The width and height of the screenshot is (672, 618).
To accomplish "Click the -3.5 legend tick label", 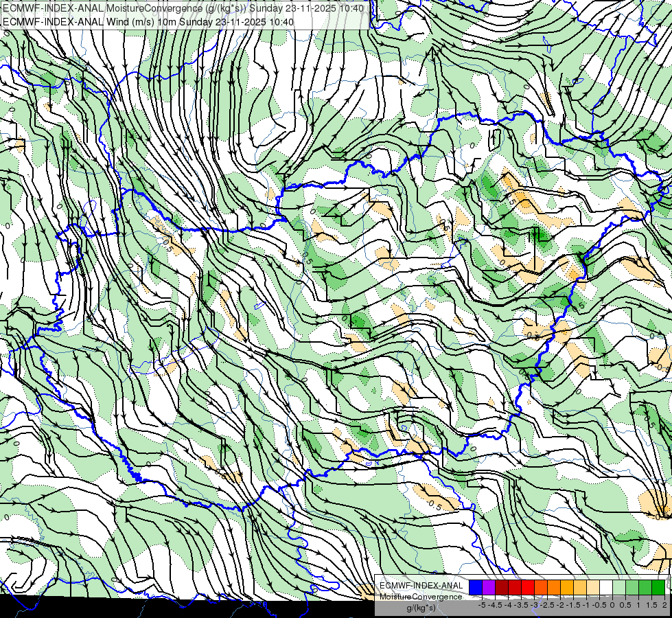I will pos(521,606).
